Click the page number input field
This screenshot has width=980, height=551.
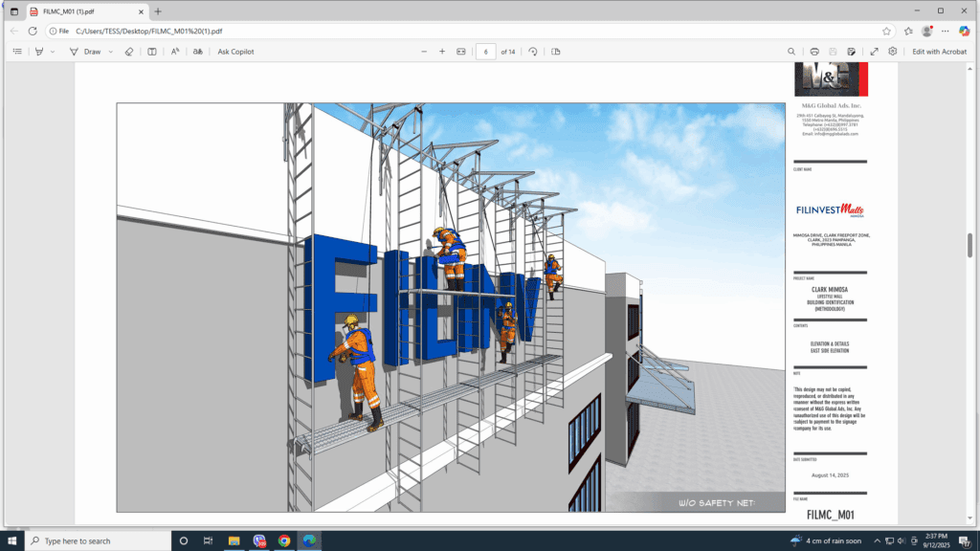486,51
